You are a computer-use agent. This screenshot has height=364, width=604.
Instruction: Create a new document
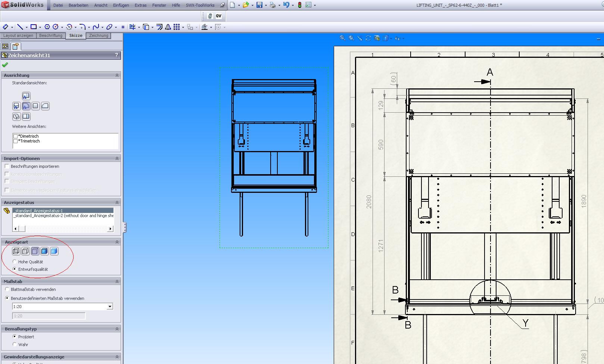(233, 5)
